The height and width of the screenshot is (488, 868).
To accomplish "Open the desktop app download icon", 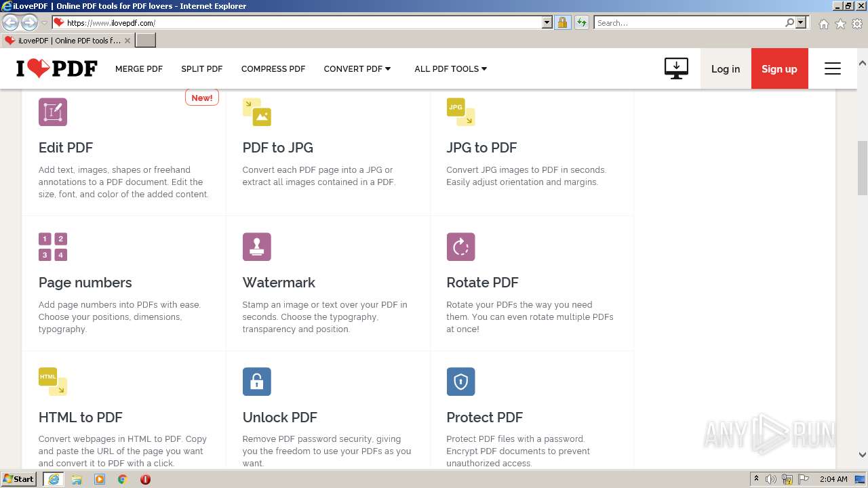I will [x=676, y=68].
